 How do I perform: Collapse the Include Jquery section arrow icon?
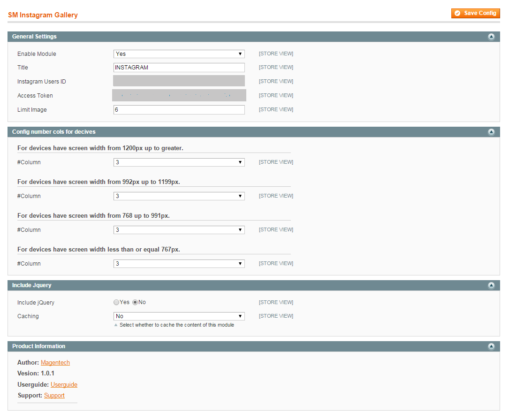tap(491, 285)
